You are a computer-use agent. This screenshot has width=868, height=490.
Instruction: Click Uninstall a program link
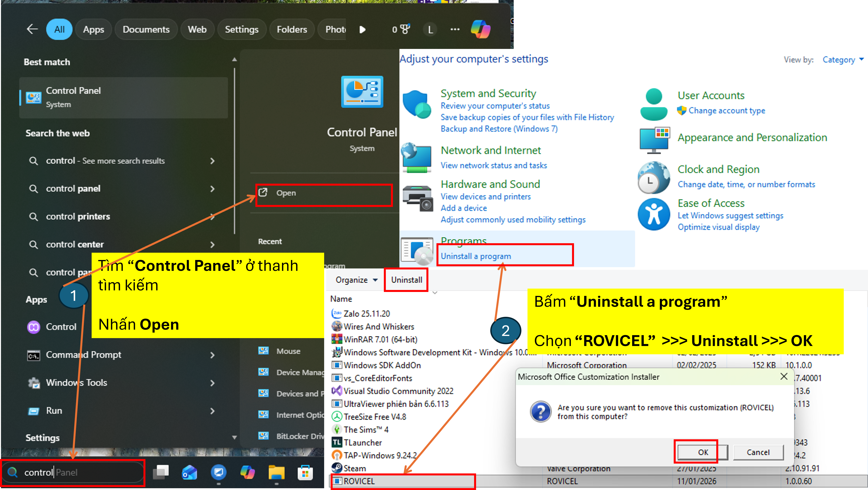(x=475, y=256)
